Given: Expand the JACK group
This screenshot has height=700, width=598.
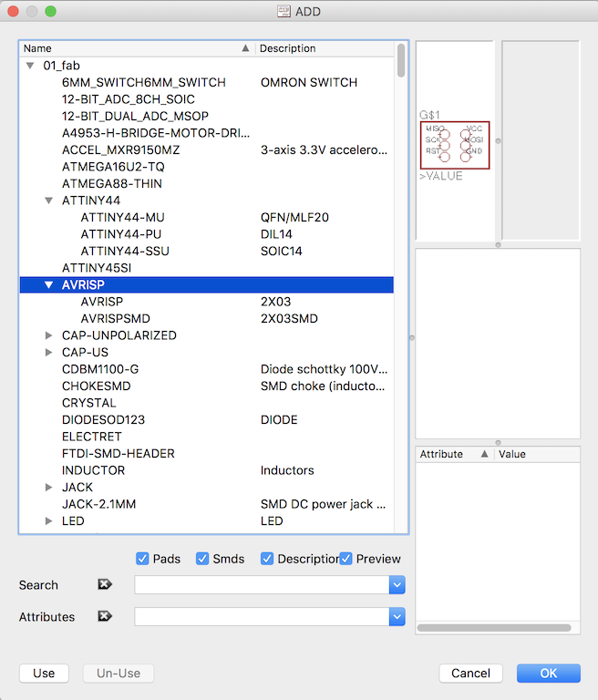Looking at the screenshot, I should click(48, 487).
